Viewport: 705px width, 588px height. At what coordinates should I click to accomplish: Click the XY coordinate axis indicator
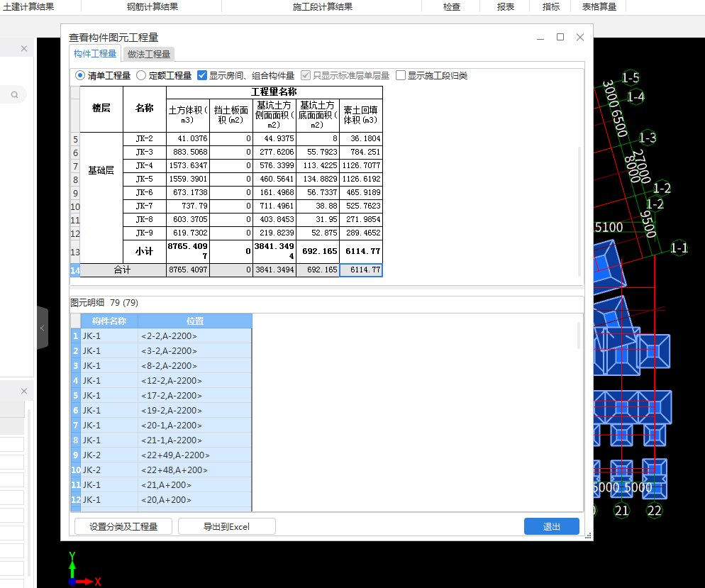pos(84,569)
